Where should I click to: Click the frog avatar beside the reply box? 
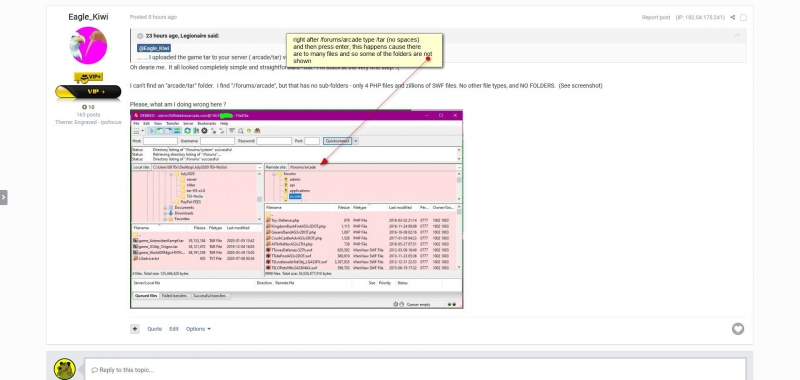tap(65, 369)
